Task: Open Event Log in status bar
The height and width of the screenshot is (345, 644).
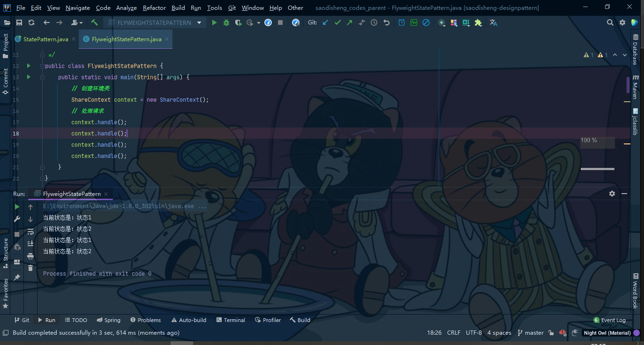Action: point(610,320)
